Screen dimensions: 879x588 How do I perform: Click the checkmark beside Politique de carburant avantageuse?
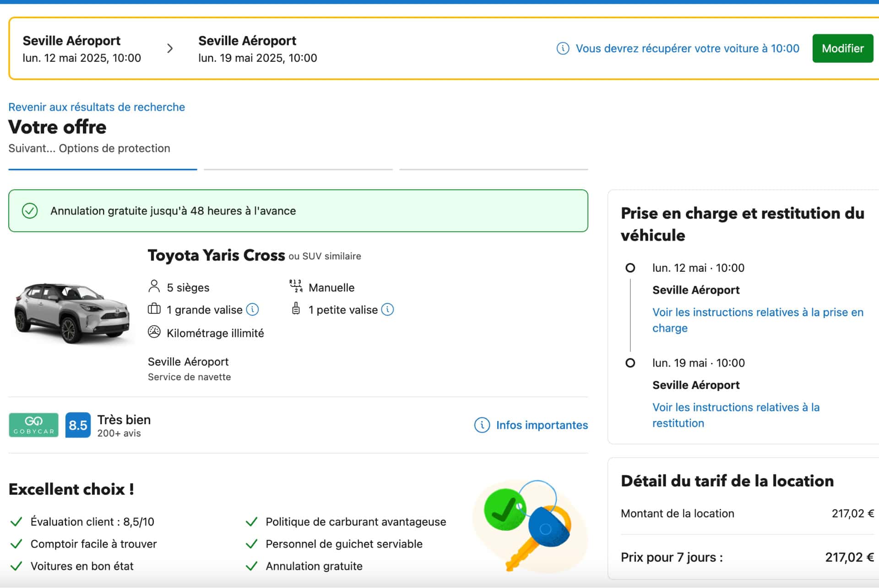[251, 522]
